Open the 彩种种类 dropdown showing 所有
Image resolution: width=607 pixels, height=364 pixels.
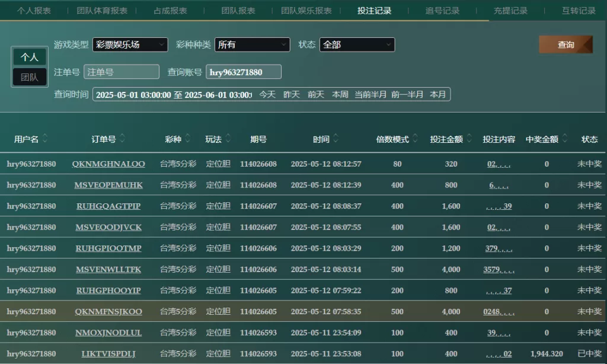252,44
